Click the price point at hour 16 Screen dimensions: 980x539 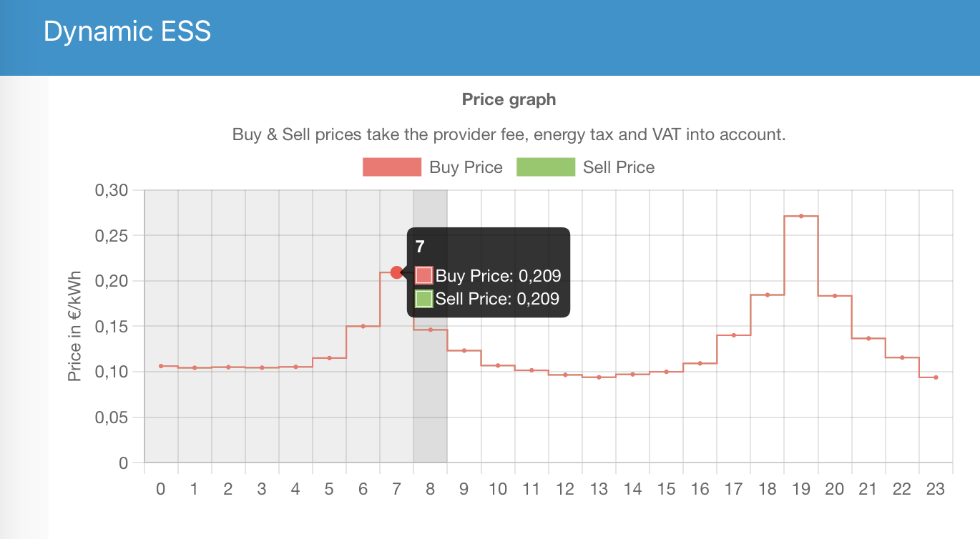[700, 362]
